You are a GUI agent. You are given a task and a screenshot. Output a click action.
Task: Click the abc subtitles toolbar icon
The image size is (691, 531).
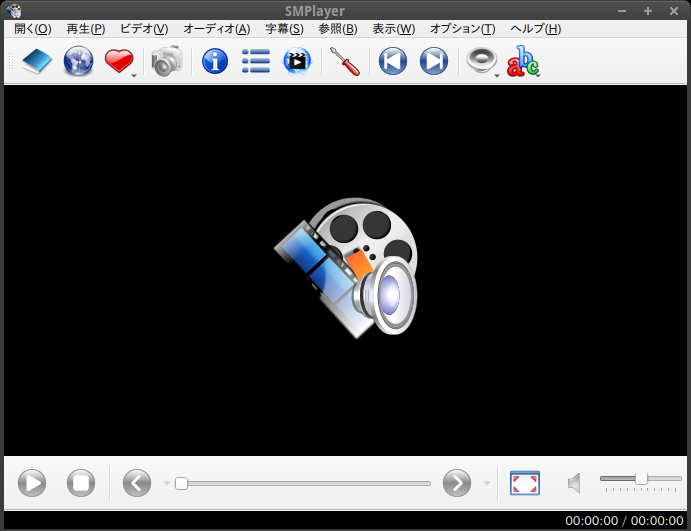coord(523,61)
